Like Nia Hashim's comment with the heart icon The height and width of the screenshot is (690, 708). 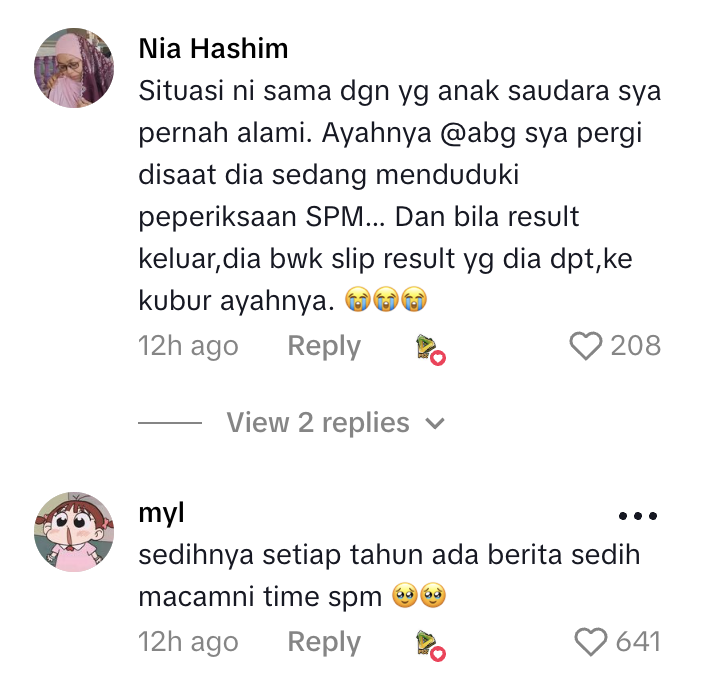click(586, 346)
